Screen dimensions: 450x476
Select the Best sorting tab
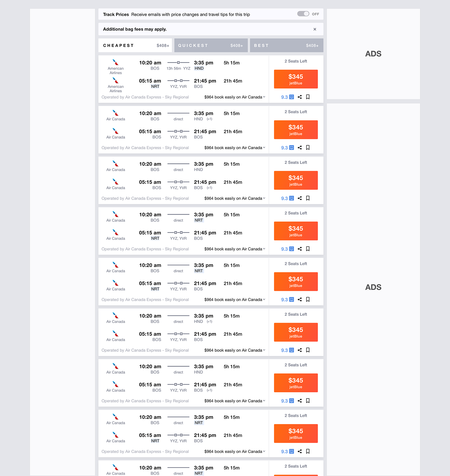(x=286, y=45)
